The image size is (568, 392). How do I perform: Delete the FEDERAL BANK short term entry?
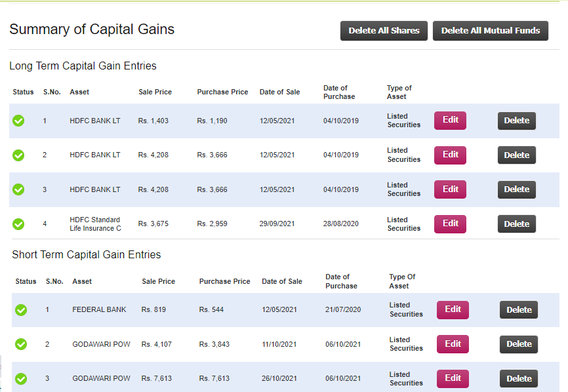coord(519,309)
